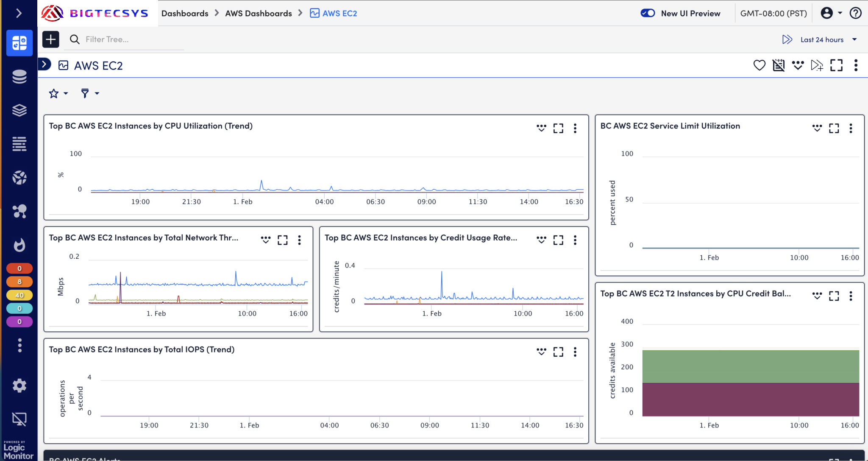Open the Alerts flame sidebar icon
Image resolution: width=868 pixels, height=461 pixels.
[19, 245]
